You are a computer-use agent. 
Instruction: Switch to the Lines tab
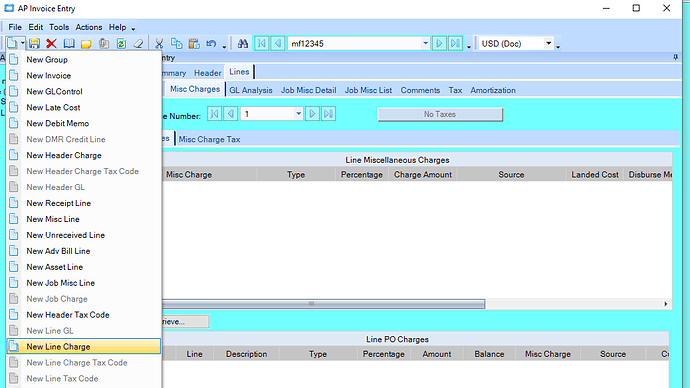pyautogui.click(x=239, y=72)
